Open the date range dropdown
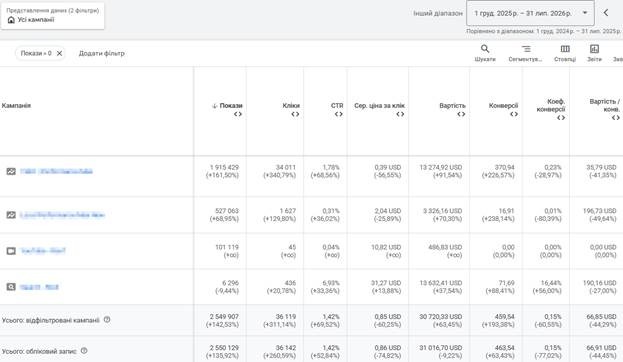Image resolution: width=623 pixels, height=362 pixels. 530,13
